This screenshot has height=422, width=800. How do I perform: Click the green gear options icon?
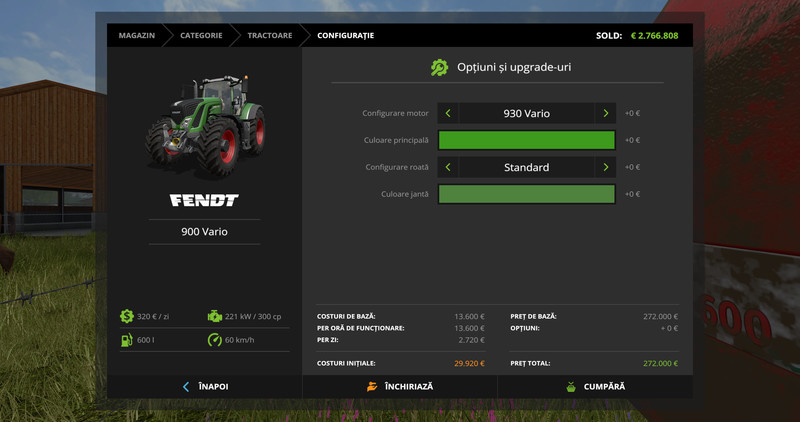(x=439, y=68)
